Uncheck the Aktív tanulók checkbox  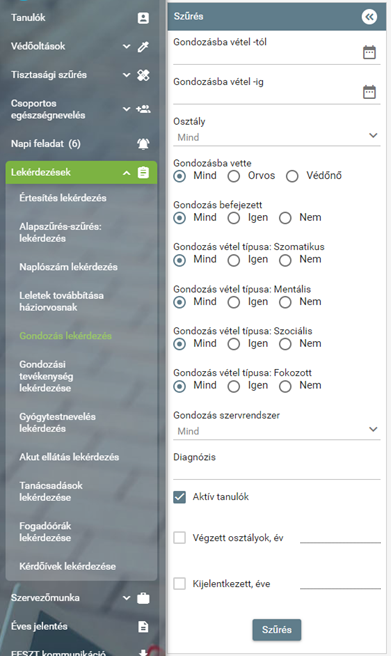click(179, 497)
